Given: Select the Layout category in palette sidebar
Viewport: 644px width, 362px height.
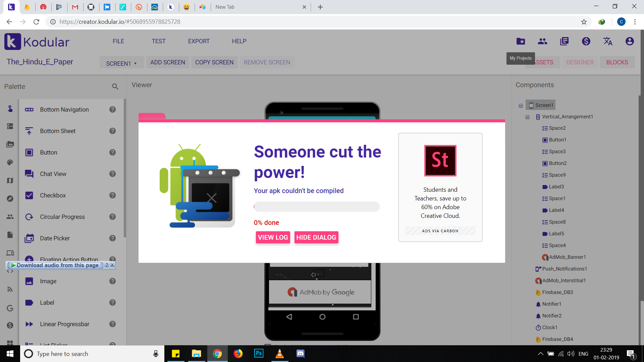Looking at the screenshot, I should (10, 126).
